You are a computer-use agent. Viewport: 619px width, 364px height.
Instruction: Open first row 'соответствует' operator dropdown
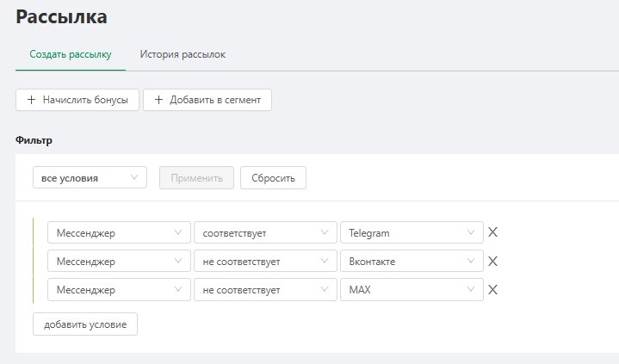(264, 232)
